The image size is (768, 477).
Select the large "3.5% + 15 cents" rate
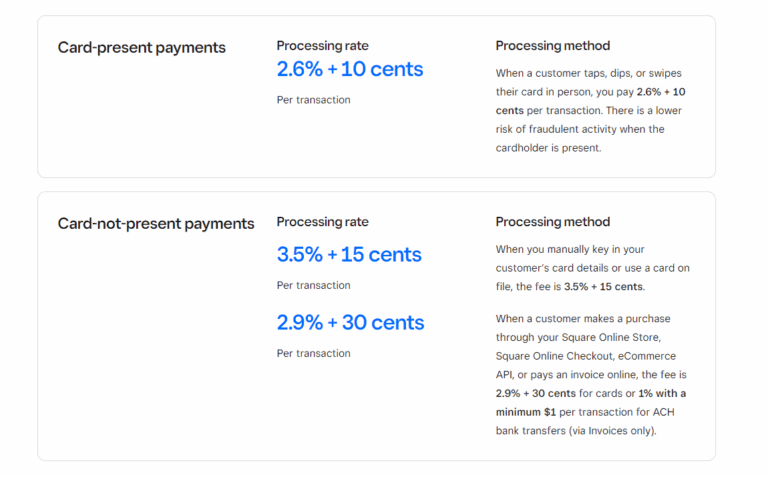(x=349, y=254)
